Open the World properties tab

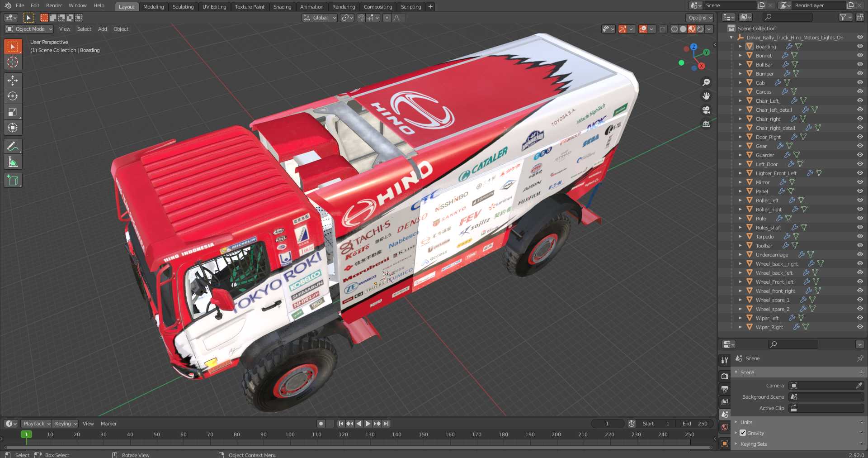click(x=725, y=427)
